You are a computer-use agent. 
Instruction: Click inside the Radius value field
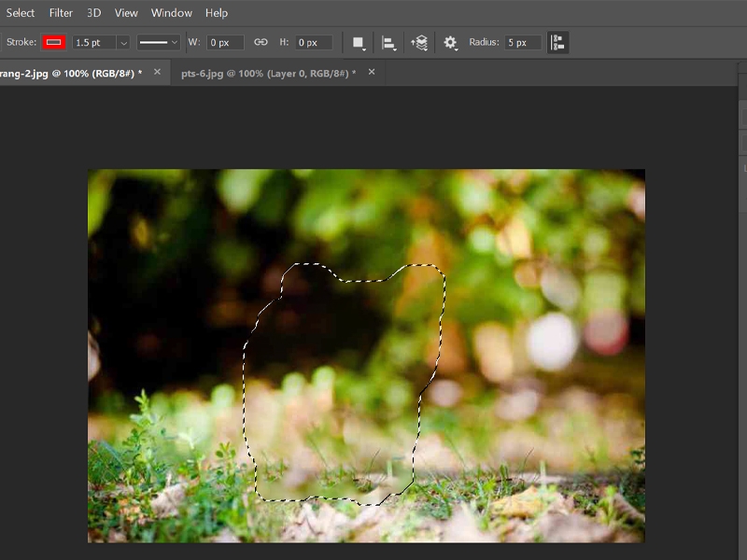523,41
